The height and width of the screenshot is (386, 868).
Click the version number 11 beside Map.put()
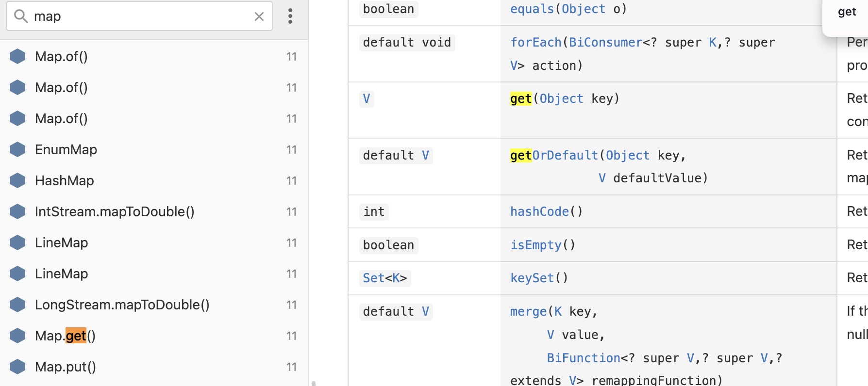click(x=291, y=367)
